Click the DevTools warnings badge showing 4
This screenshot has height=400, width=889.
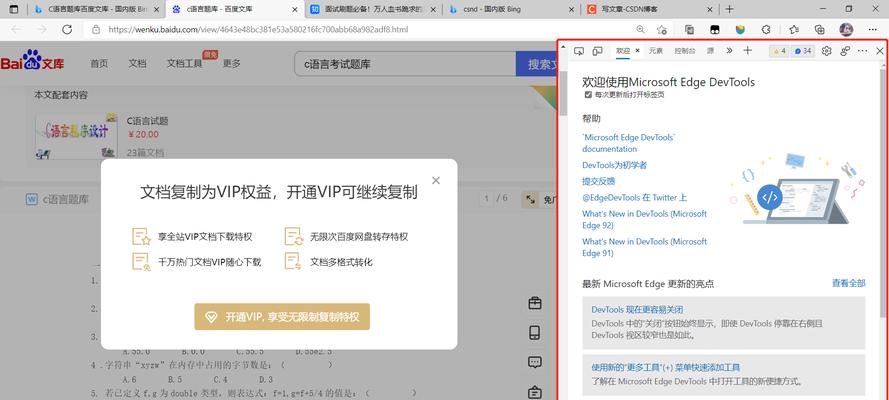point(778,51)
